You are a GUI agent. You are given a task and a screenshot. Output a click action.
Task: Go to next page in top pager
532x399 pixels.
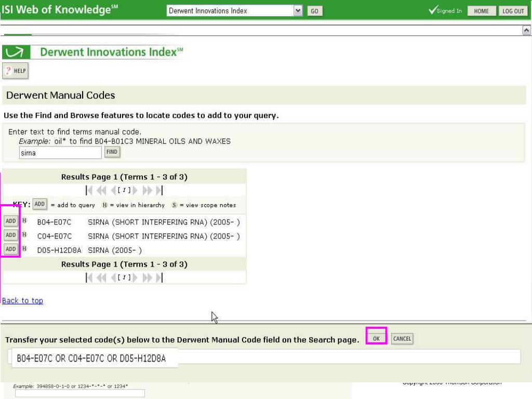[135, 190]
